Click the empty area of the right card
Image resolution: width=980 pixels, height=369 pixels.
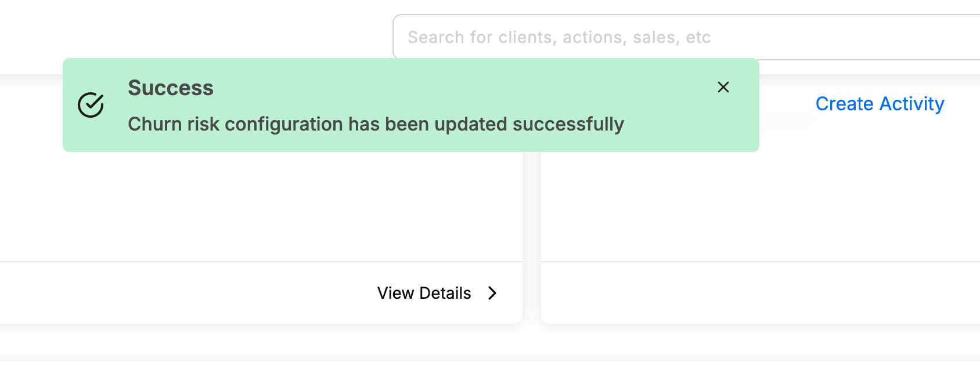click(x=761, y=203)
